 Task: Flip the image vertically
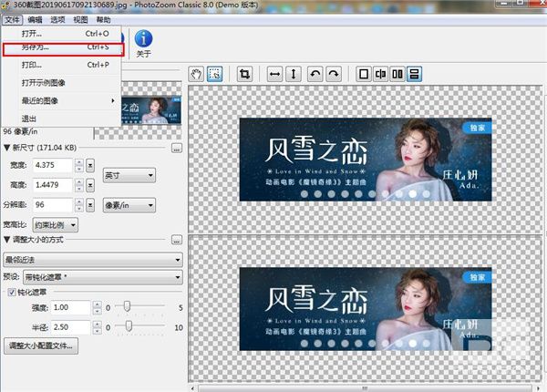[293, 74]
